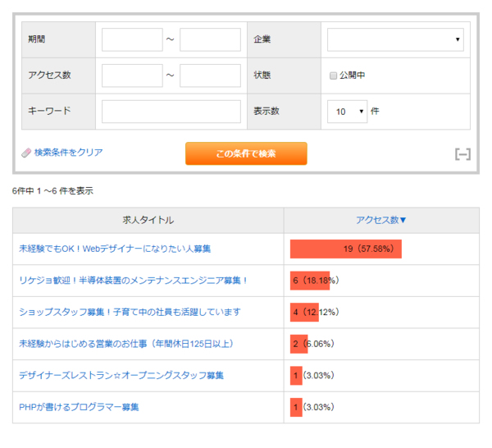492x448 pixels.
Task: Click the キーワード label cell
Action: point(59,112)
